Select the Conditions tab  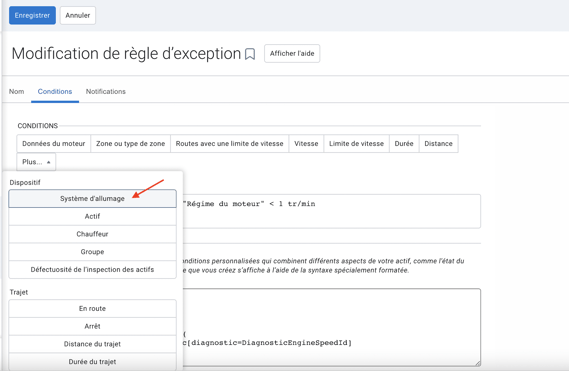coord(55,91)
